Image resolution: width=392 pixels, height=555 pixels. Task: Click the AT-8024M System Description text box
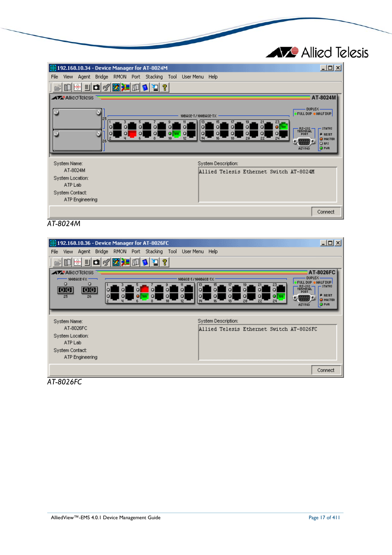click(267, 184)
